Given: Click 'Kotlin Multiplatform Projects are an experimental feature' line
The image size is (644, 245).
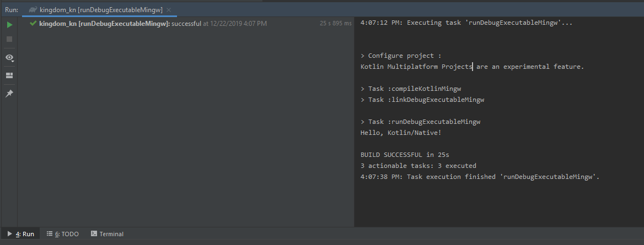Looking at the screenshot, I should 472,67.
